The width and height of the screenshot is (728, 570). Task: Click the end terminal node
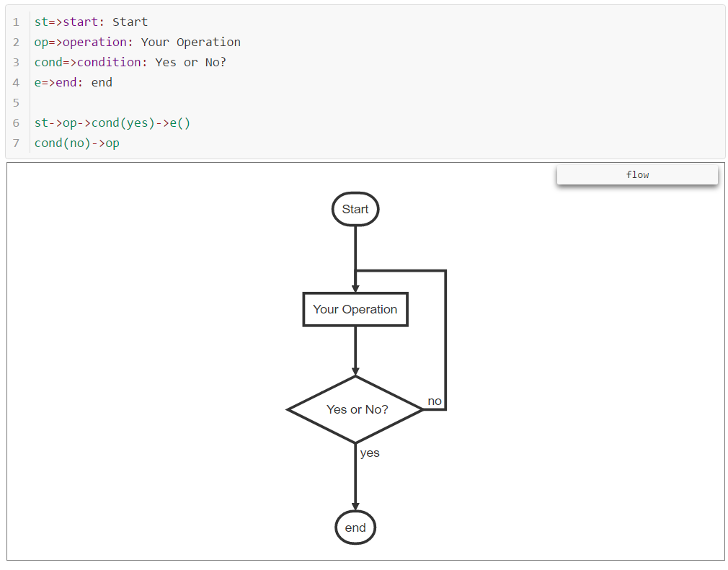click(x=355, y=527)
